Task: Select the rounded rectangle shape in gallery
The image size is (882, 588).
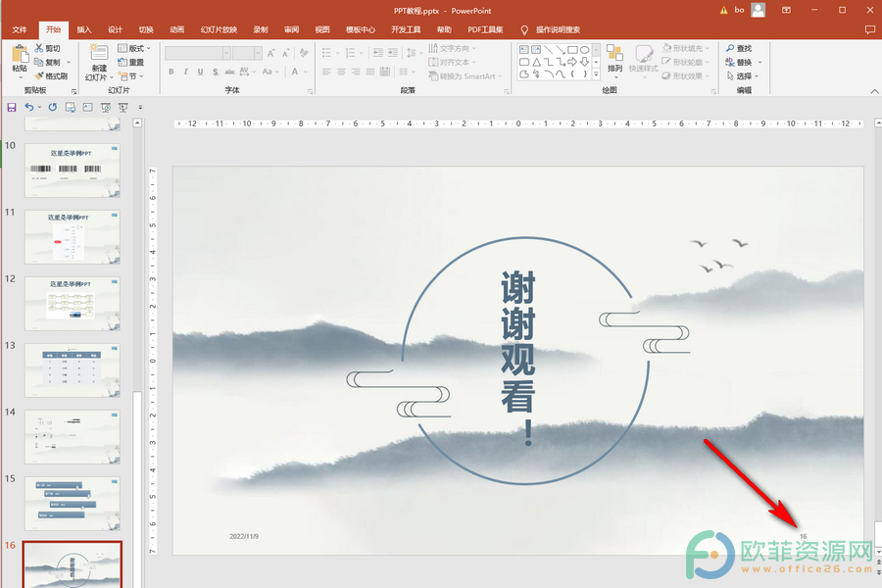Action: coord(523,62)
